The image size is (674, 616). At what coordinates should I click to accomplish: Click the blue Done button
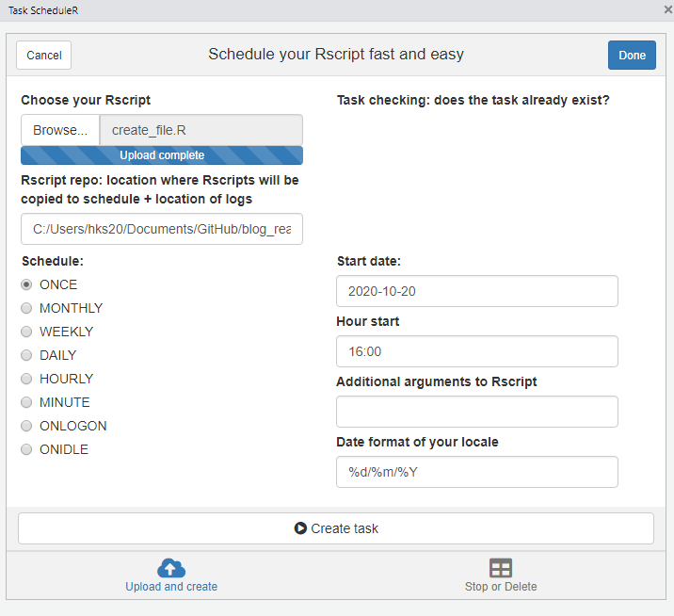point(632,55)
